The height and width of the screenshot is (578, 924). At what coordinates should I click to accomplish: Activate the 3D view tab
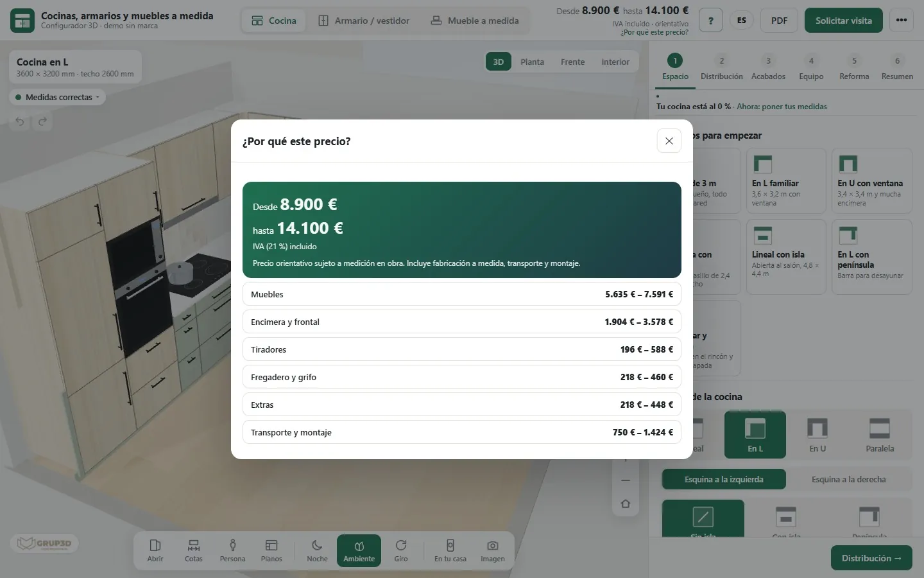click(x=499, y=62)
